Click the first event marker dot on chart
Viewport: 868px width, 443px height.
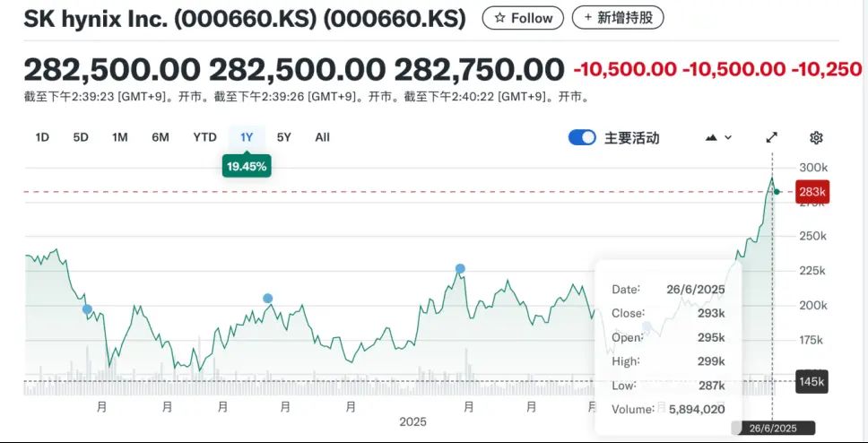coord(87,309)
